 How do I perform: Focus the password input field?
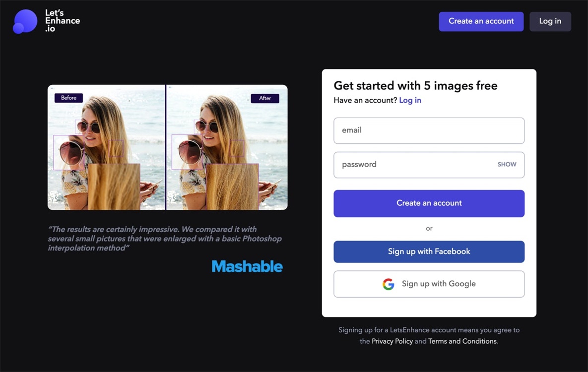click(412, 165)
